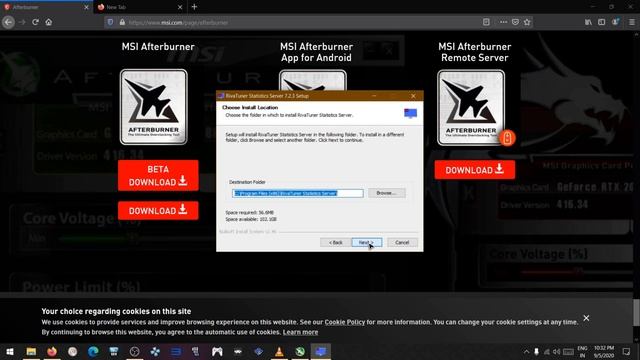Viewport: 640px width, 360px height.
Task: Open the Windows Start menu
Action: pyautogui.click(x=10, y=351)
